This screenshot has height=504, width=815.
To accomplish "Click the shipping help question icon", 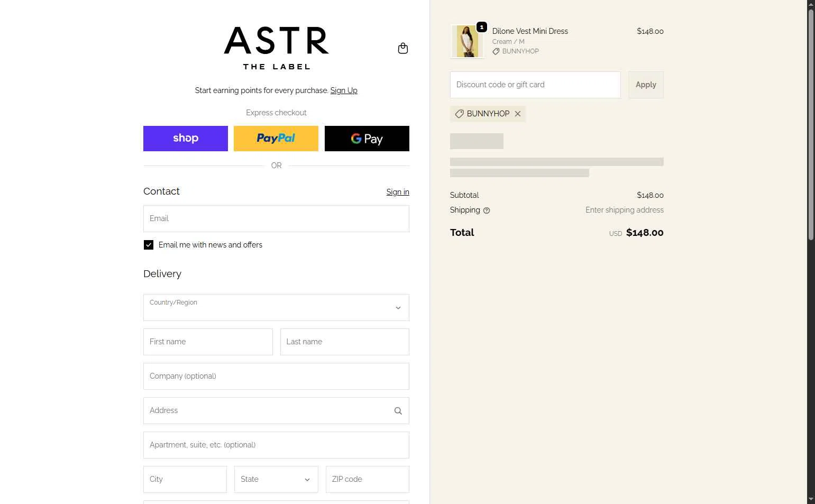I will click(487, 210).
